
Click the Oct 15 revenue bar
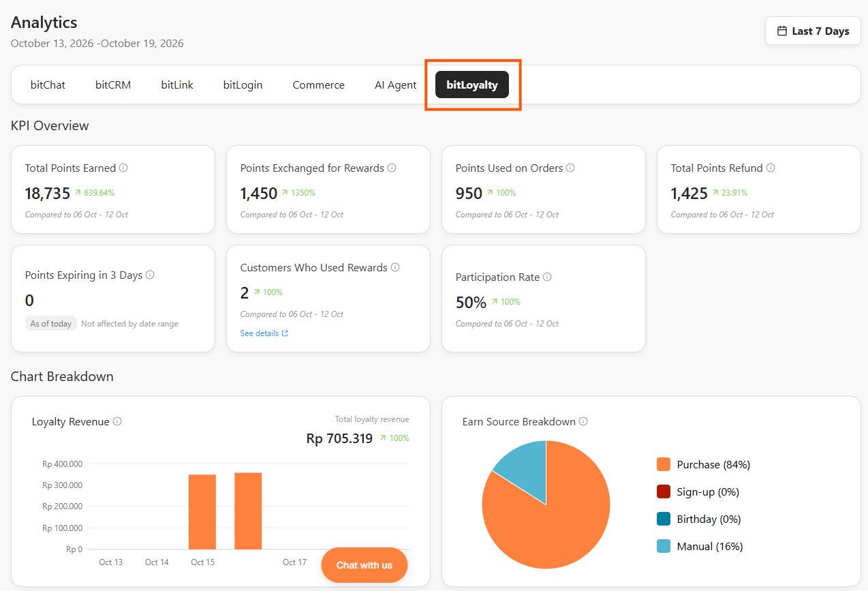202,512
